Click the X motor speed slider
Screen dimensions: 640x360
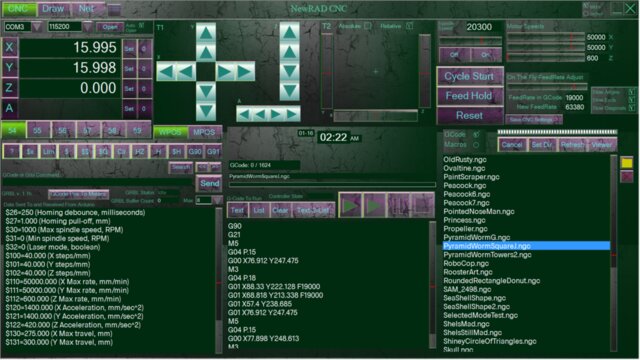coord(546,37)
